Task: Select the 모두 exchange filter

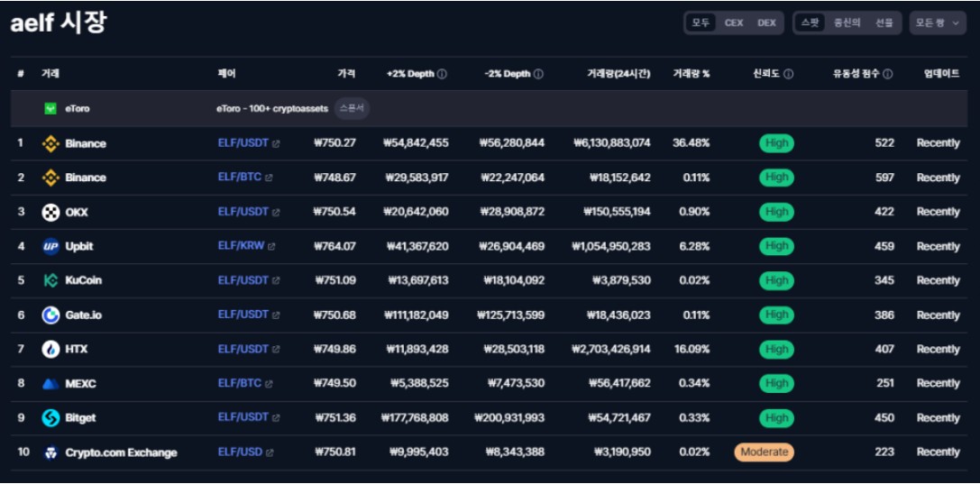Action: pos(701,23)
